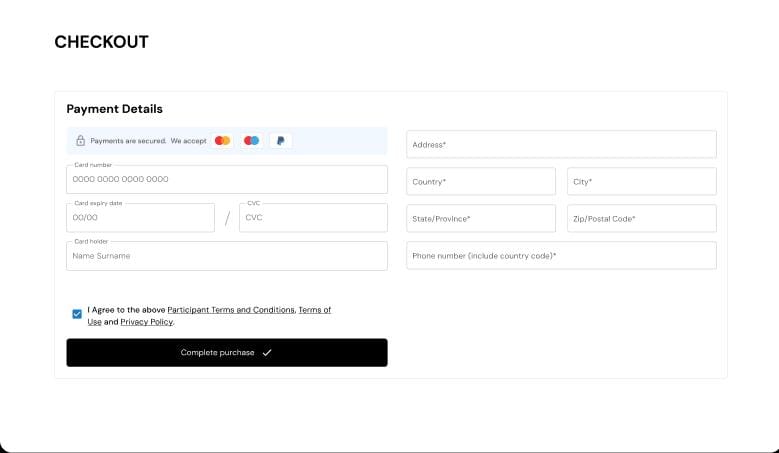Open the Country field
779x453 pixels.
[x=481, y=181]
